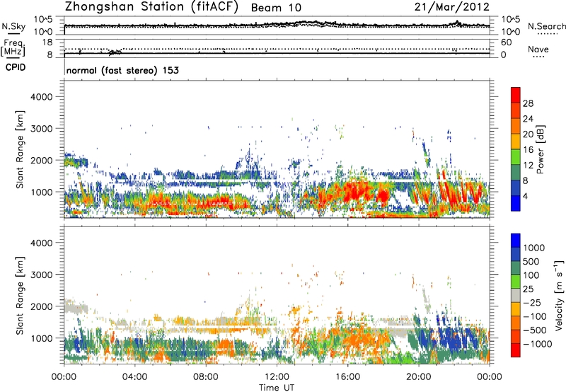Click the '08:00' time tick label

coord(206,377)
